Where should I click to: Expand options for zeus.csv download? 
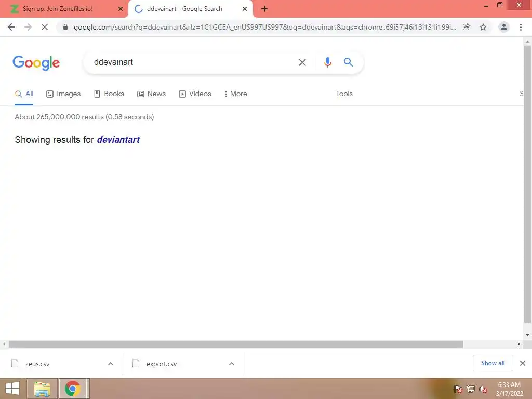coord(111,364)
